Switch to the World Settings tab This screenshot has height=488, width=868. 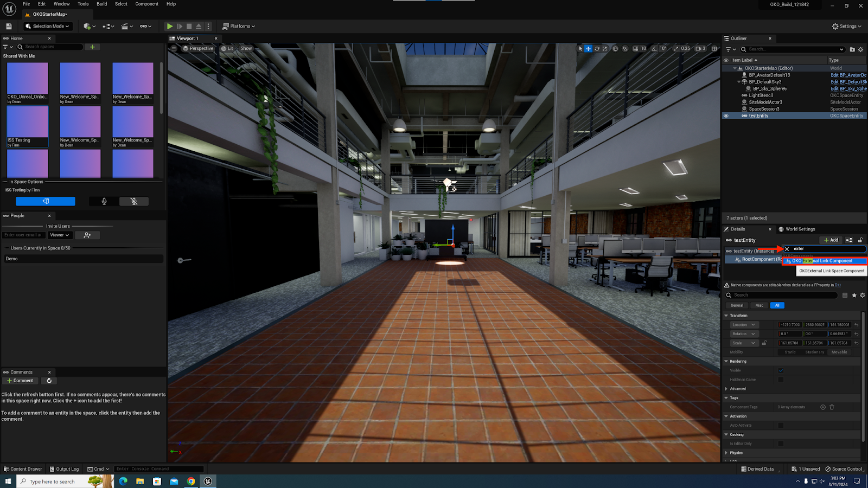(800, 229)
